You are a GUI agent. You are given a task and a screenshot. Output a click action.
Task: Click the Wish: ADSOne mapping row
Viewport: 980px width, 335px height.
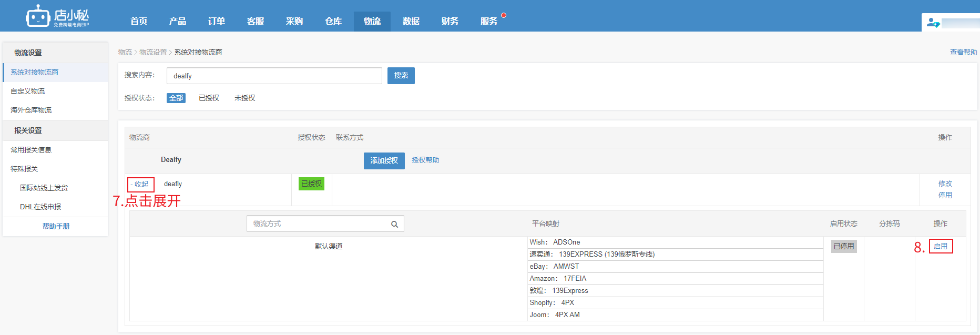(676, 242)
